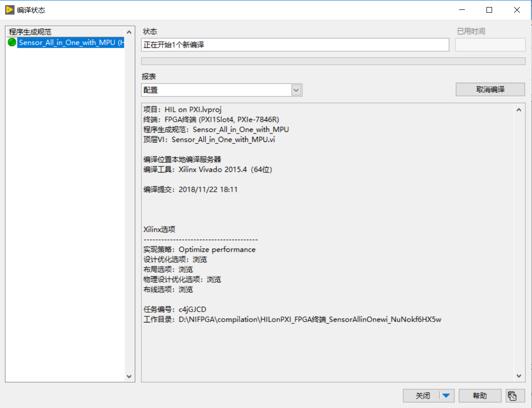The height and width of the screenshot is (408, 532).
Task: Maximize the 编译状态 window
Action: tap(489, 10)
